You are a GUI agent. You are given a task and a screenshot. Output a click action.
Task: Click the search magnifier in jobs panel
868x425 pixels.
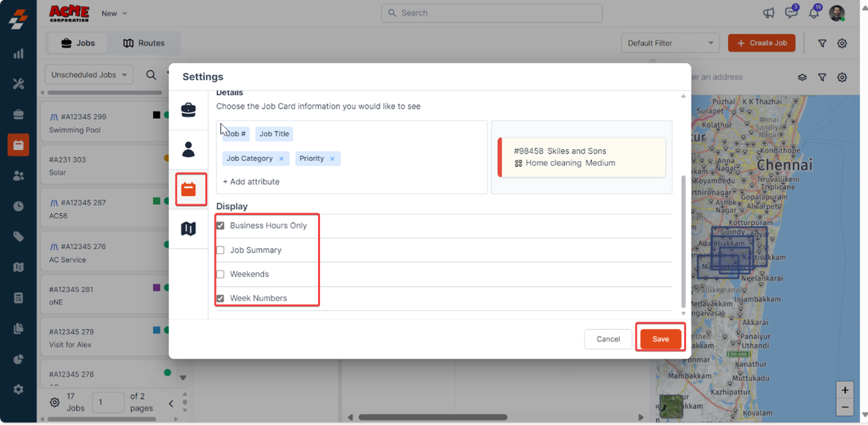(151, 74)
